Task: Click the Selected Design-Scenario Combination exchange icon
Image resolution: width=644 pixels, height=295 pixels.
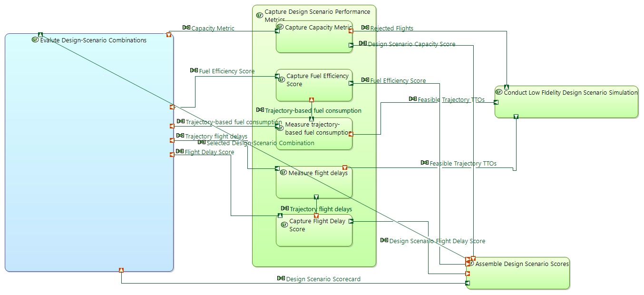Action: click(x=201, y=142)
